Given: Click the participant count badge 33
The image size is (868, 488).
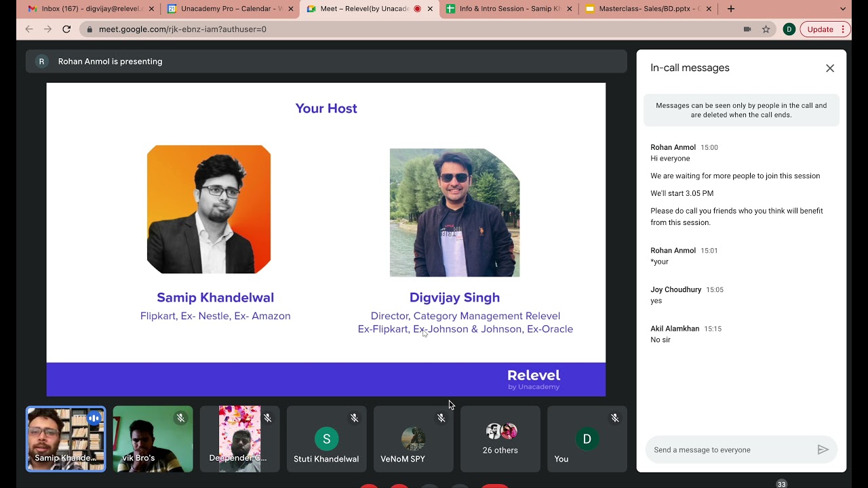Looking at the screenshot, I should tap(781, 484).
